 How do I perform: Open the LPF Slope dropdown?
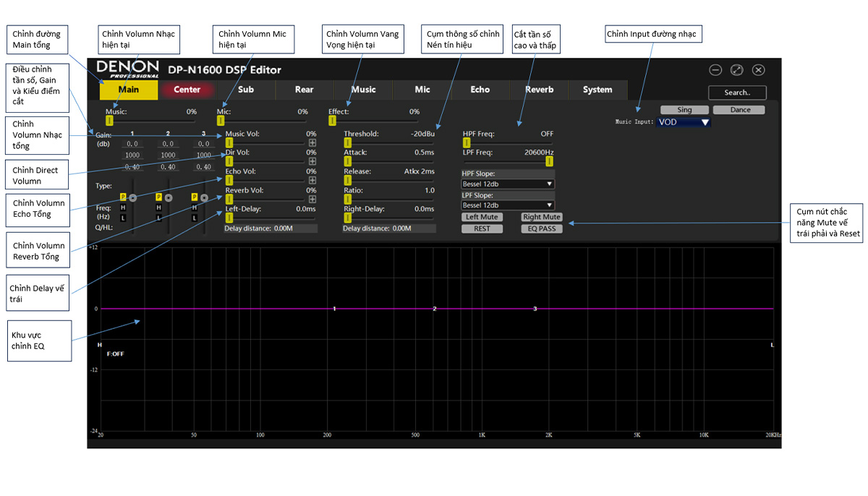point(508,205)
